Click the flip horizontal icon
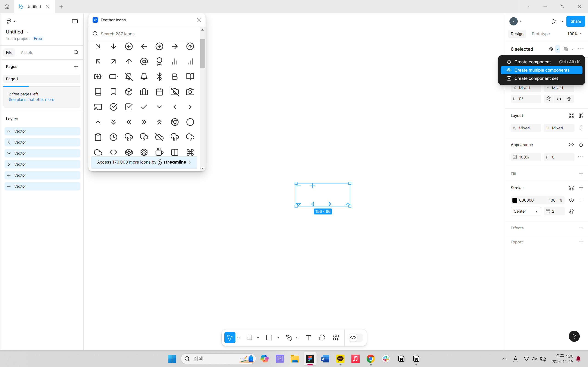 point(559,99)
